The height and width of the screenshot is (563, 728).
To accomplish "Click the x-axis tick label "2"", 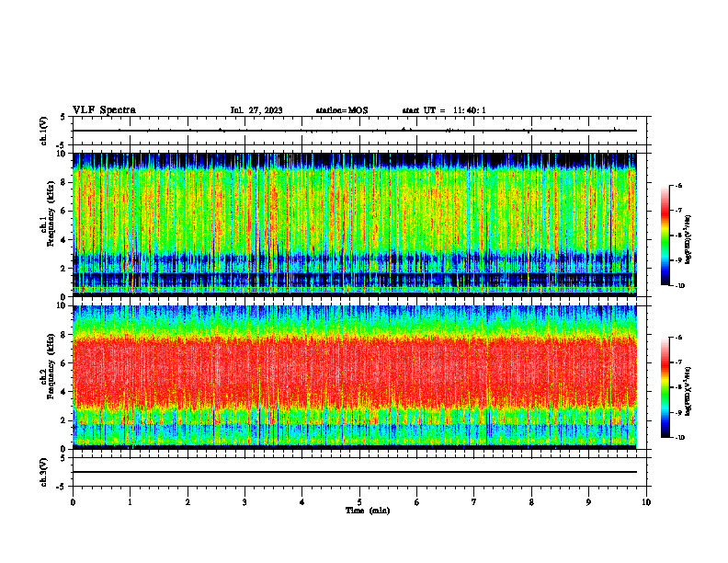I will coord(188,502).
